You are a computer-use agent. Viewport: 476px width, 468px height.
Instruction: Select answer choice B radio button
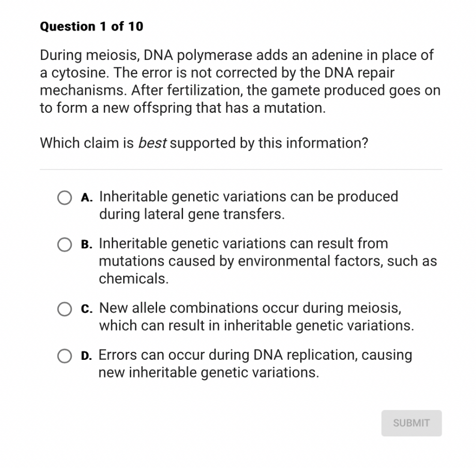click(64, 245)
